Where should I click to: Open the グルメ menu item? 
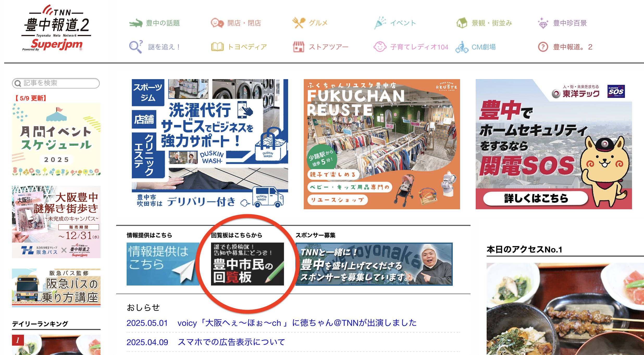pyautogui.click(x=318, y=23)
